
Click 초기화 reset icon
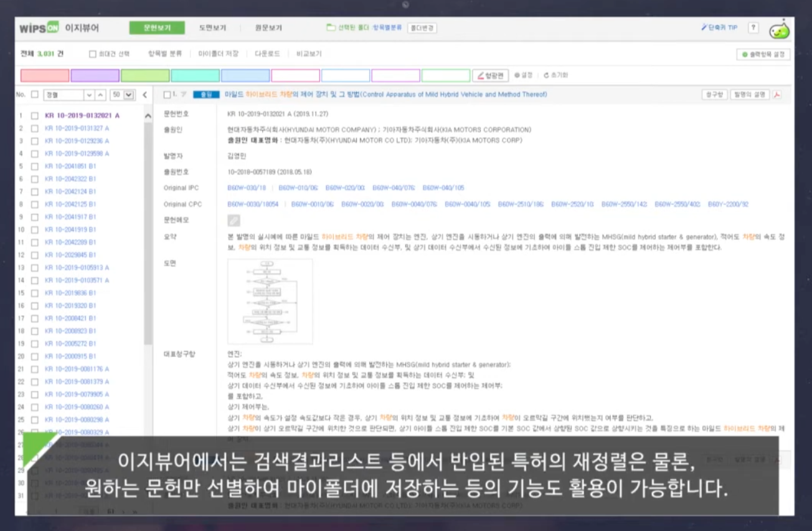coord(556,75)
